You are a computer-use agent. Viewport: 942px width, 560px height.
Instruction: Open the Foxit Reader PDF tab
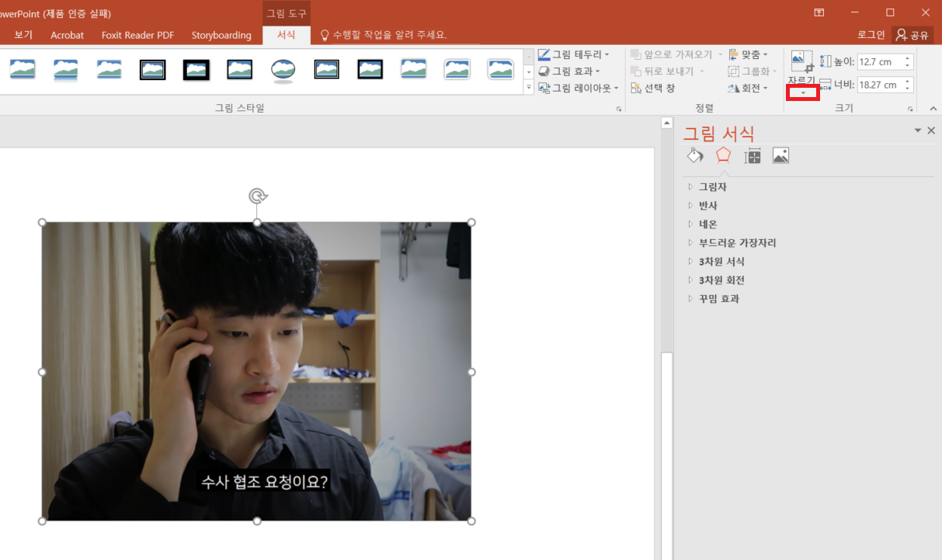tap(137, 35)
